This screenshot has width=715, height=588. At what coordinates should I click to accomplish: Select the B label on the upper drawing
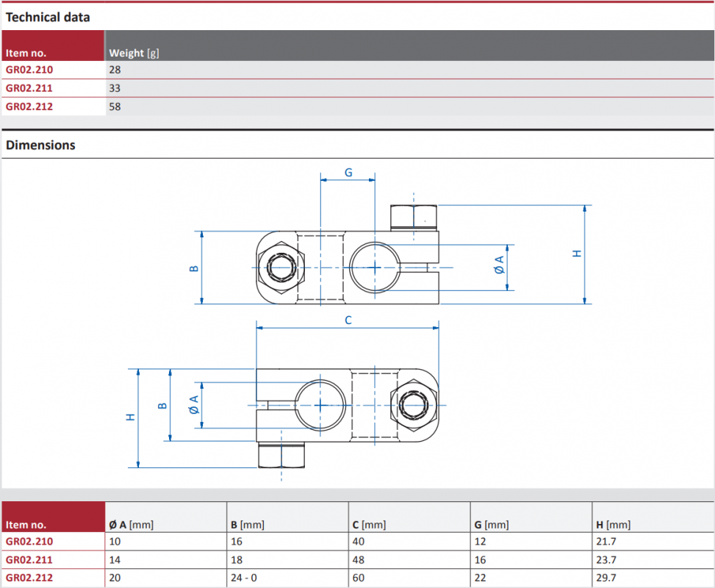coord(194,269)
